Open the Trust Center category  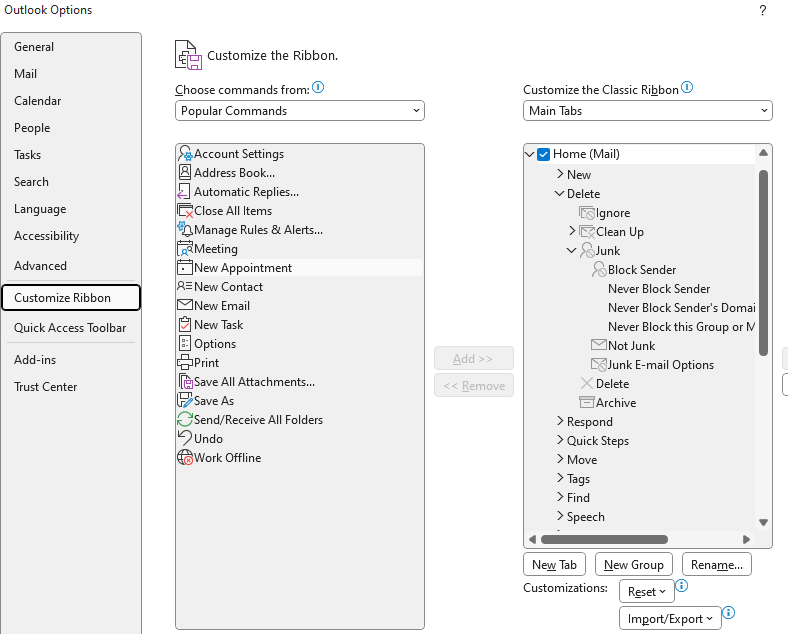[x=46, y=387]
